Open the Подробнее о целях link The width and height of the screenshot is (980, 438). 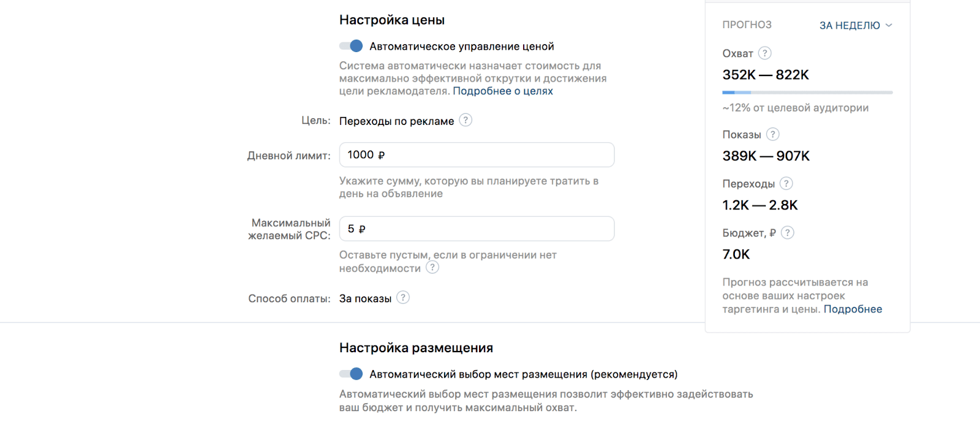coord(503,91)
